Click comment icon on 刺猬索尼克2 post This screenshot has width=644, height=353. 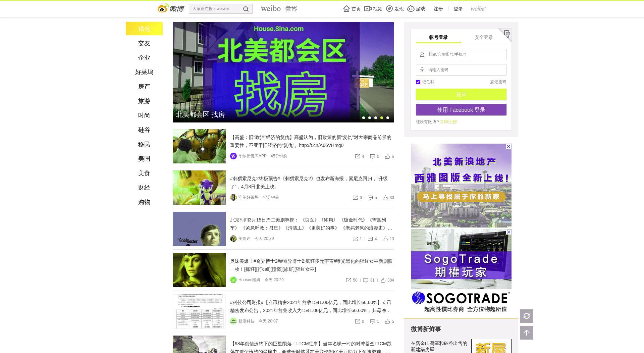tap(370, 198)
